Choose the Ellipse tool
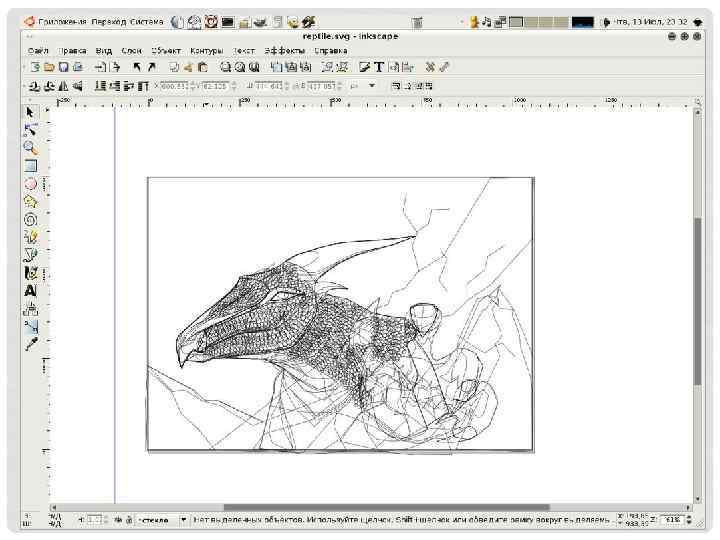The width and height of the screenshot is (720, 540). [x=30, y=183]
